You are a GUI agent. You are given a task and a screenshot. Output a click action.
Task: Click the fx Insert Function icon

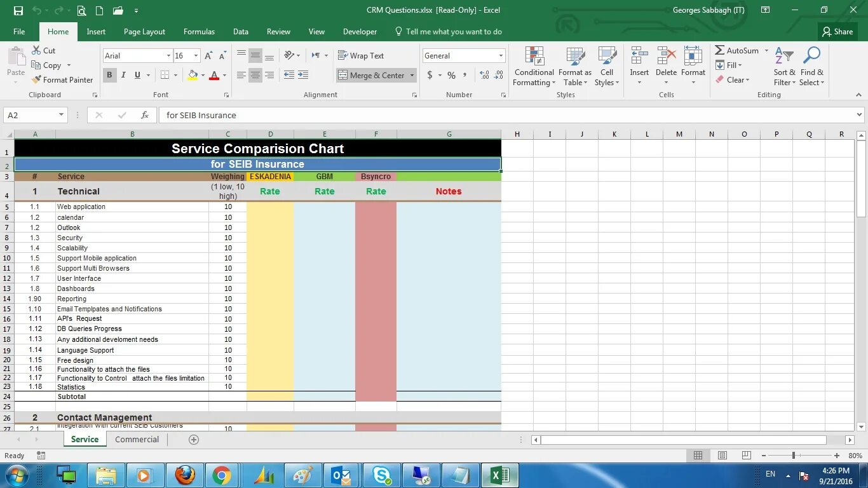pyautogui.click(x=145, y=115)
